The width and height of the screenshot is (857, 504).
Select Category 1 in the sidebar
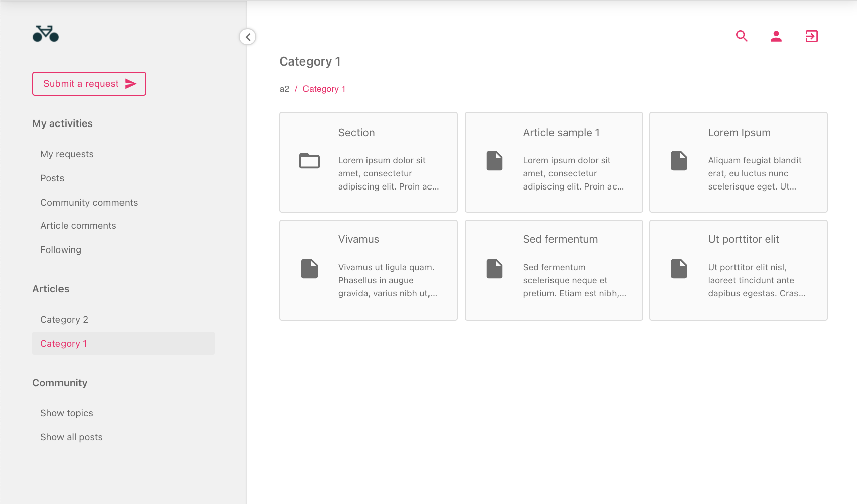[64, 344]
